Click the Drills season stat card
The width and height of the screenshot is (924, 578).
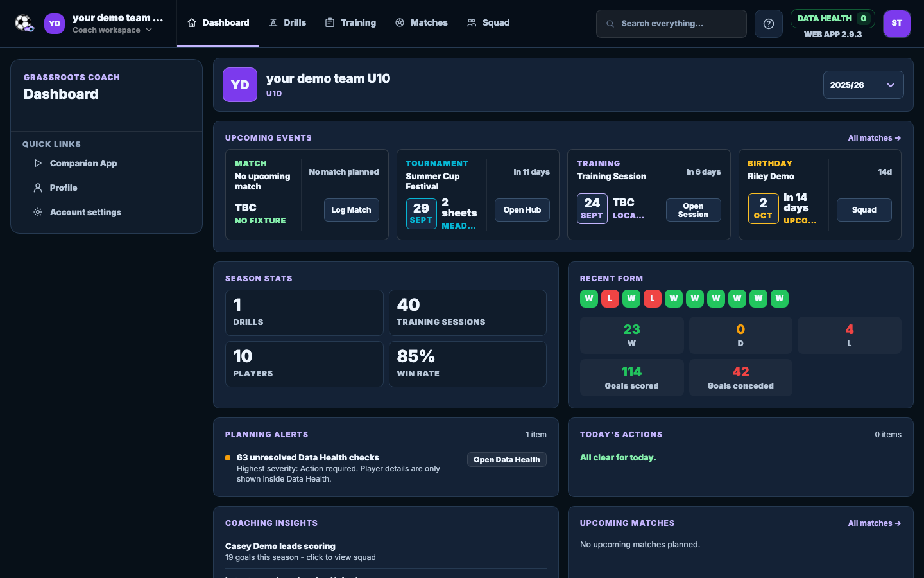304,313
